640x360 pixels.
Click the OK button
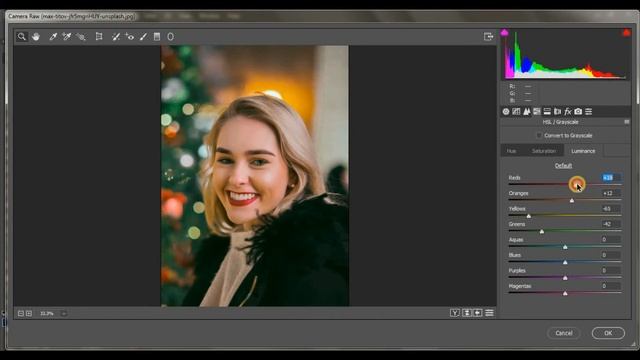[608, 333]
